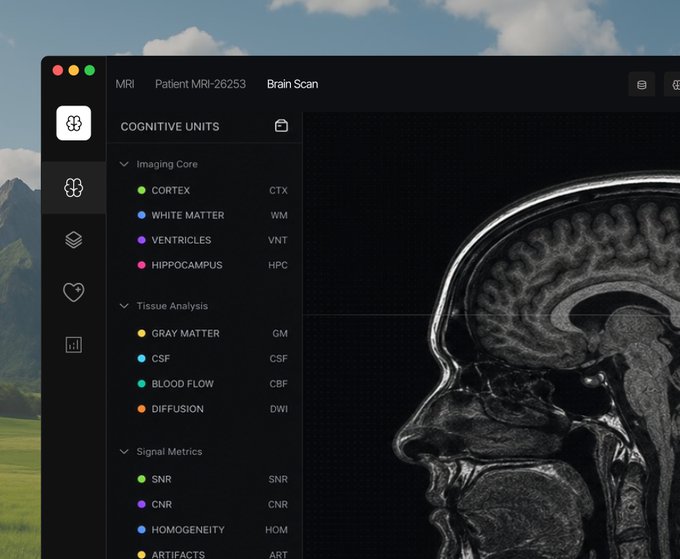Go to the MRI breadcrumb
Image resolution: width=680 pixels, height=559 pixels.
[x=125, y=84]
